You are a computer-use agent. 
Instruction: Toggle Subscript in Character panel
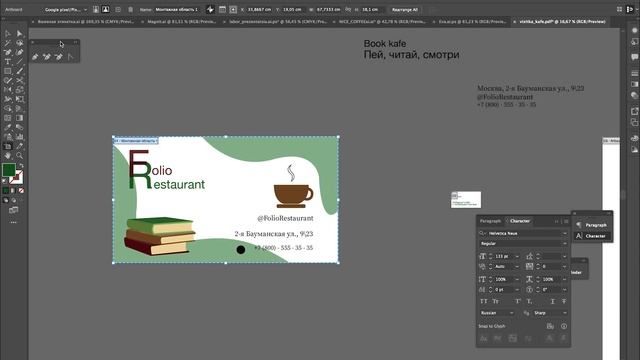pyautogui.click(x=529, y=301)
